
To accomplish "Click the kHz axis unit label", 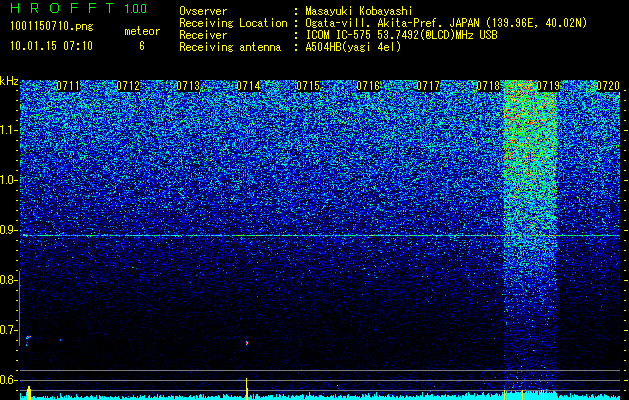I will point(9,81).
